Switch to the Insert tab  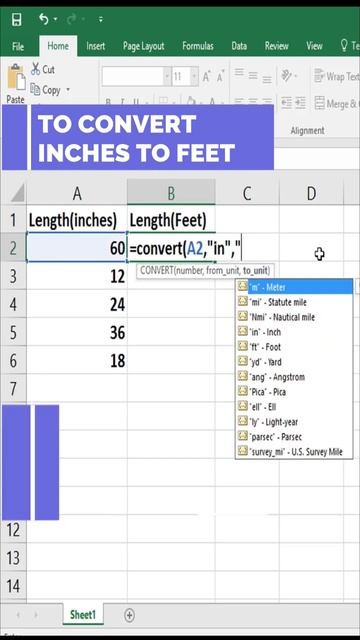click(96, 46)
